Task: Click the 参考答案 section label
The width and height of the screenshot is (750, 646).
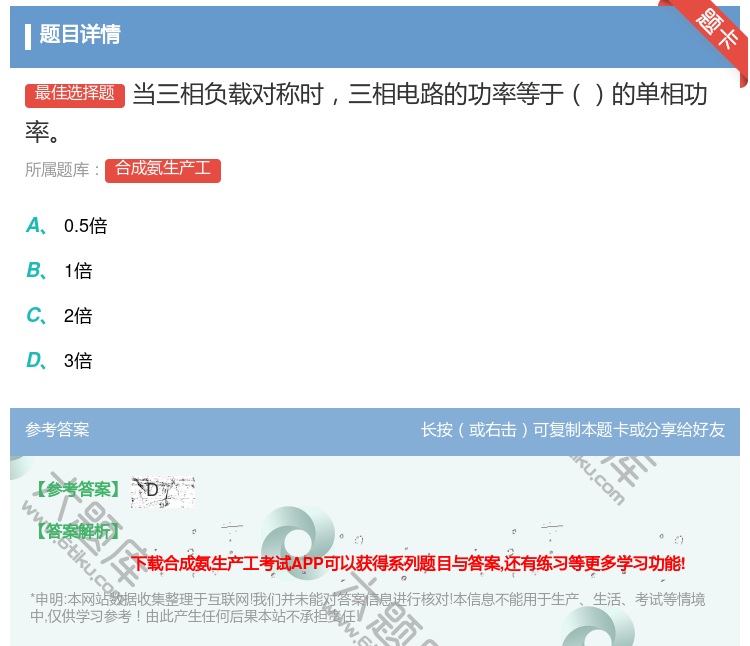Action: [x=57, y=430]
